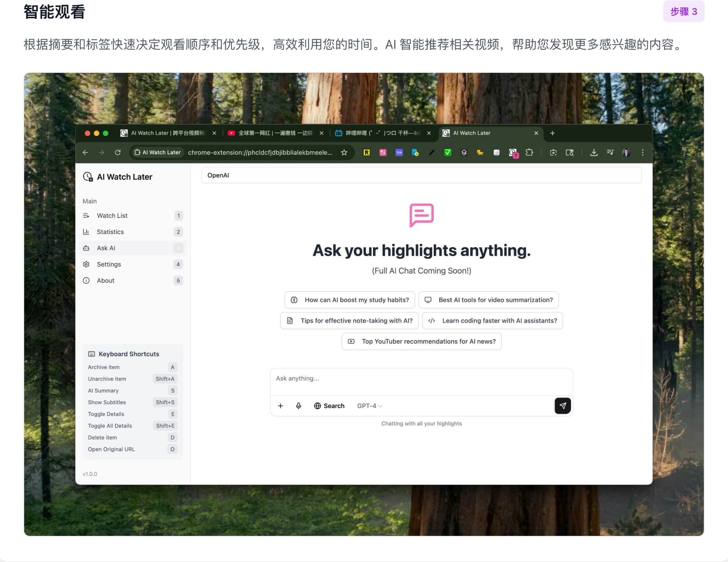Image resolution: width=728 pixels, height=562 pixels.
Task: Switch to the bilibili browser tab
Action: pos(382,133)
